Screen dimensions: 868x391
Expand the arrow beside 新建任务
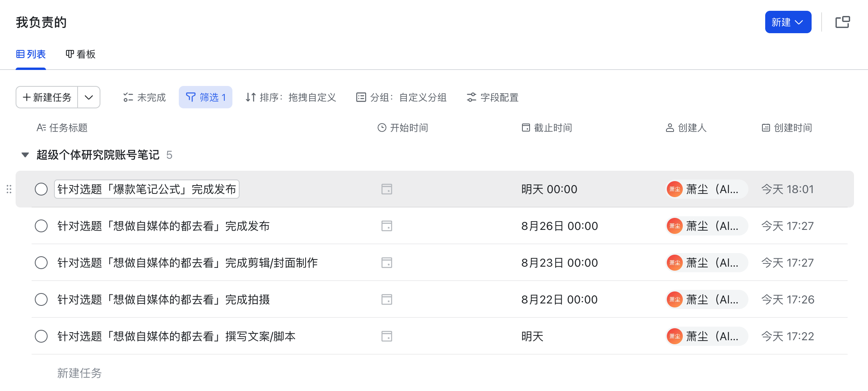89,97
